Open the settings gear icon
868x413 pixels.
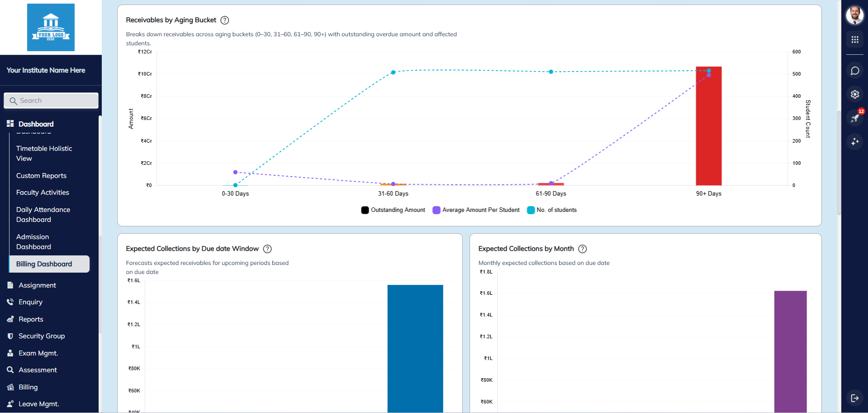click(854, 94)
